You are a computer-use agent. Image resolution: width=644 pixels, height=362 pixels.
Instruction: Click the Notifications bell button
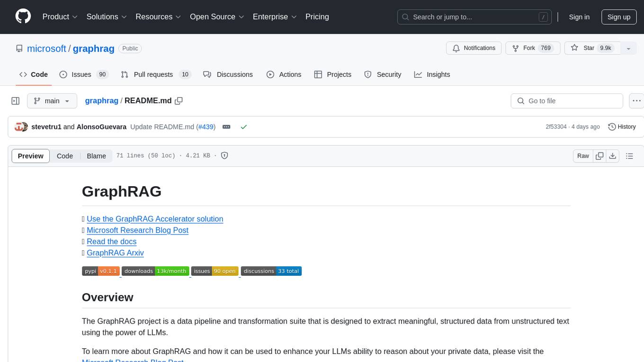click(x=474, y=48)
